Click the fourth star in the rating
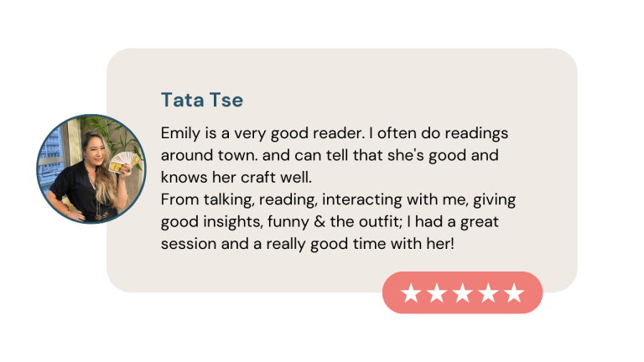Screen dimensions: 644x362 pyautogui.click(x=488, y=293)
